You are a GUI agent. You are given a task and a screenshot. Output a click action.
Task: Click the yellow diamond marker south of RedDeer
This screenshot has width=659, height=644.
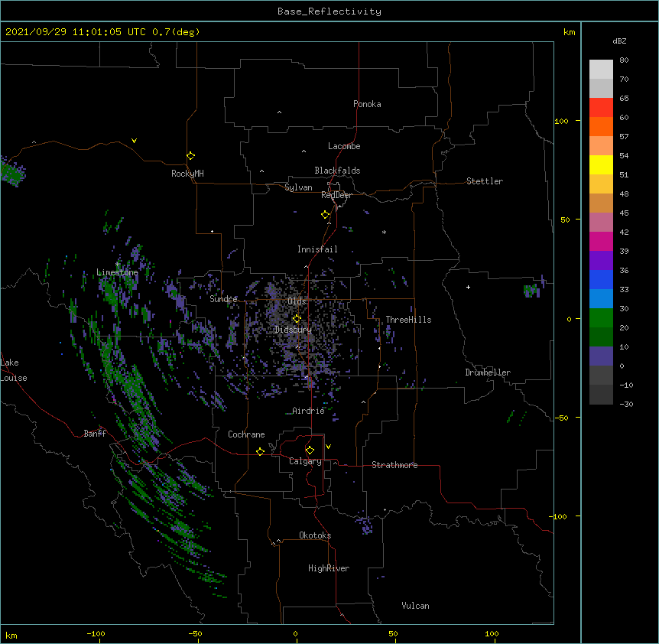pyautogui.click(x=325, y=215)
